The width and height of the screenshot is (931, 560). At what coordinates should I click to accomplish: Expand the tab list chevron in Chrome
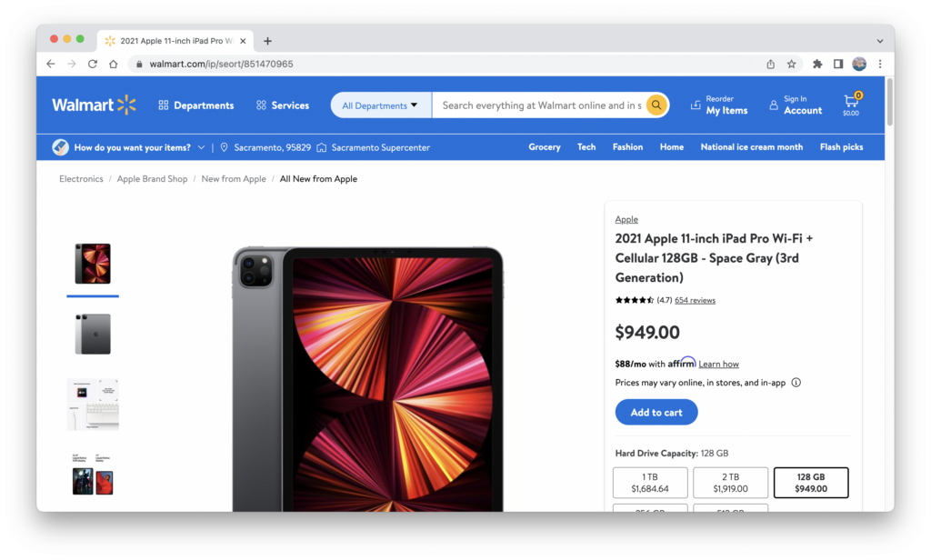(880, 41)
